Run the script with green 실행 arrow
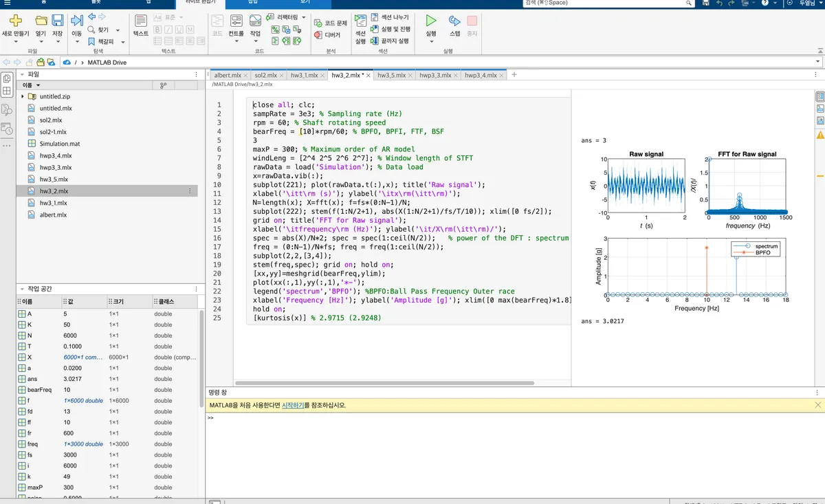825x504 pixels. coord(431,21)
